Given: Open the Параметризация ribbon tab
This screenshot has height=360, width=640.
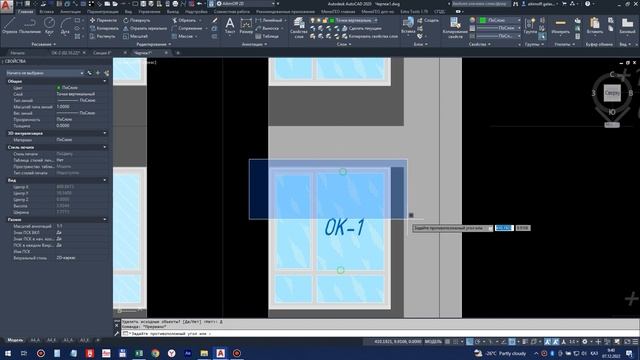Looking at the screenshot, I should [x=102, y=12].
